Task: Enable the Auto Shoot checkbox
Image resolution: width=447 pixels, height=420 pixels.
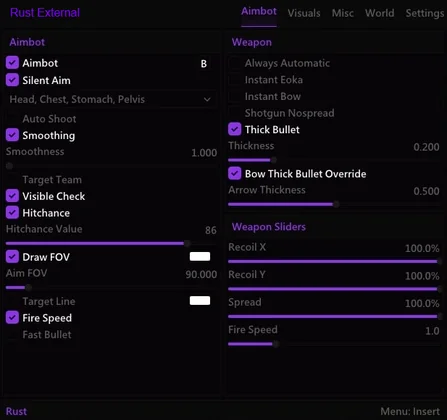Action: pyautogui.click(x=12, y=119)
